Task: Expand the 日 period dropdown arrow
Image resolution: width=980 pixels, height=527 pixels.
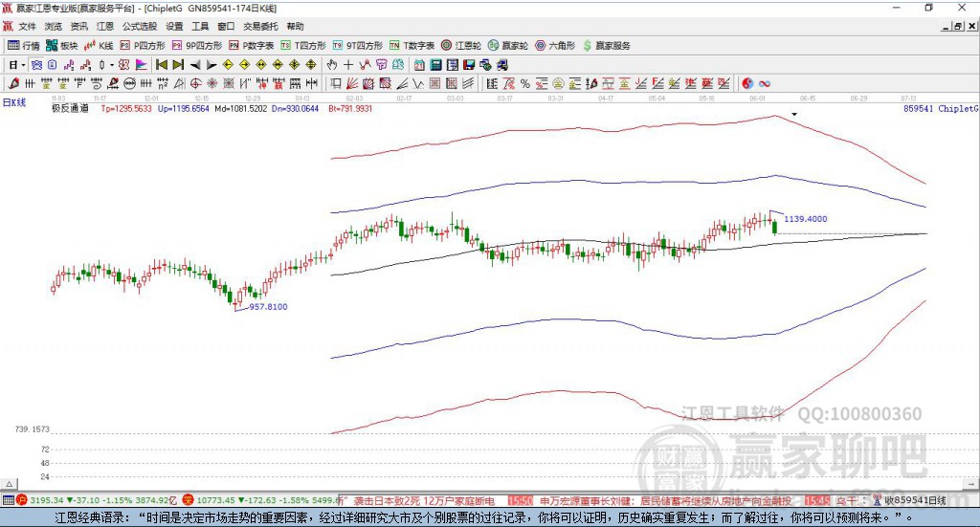Action: pos(23,65)
